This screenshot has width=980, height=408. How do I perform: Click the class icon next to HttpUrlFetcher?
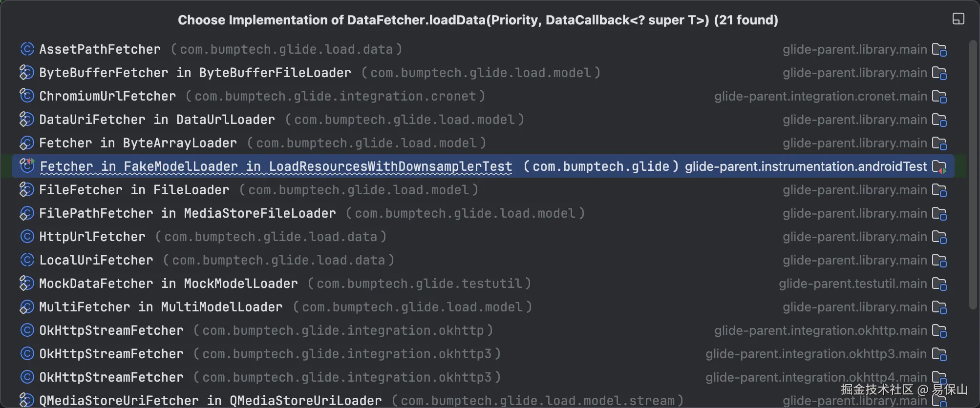[x=27, y=236]
